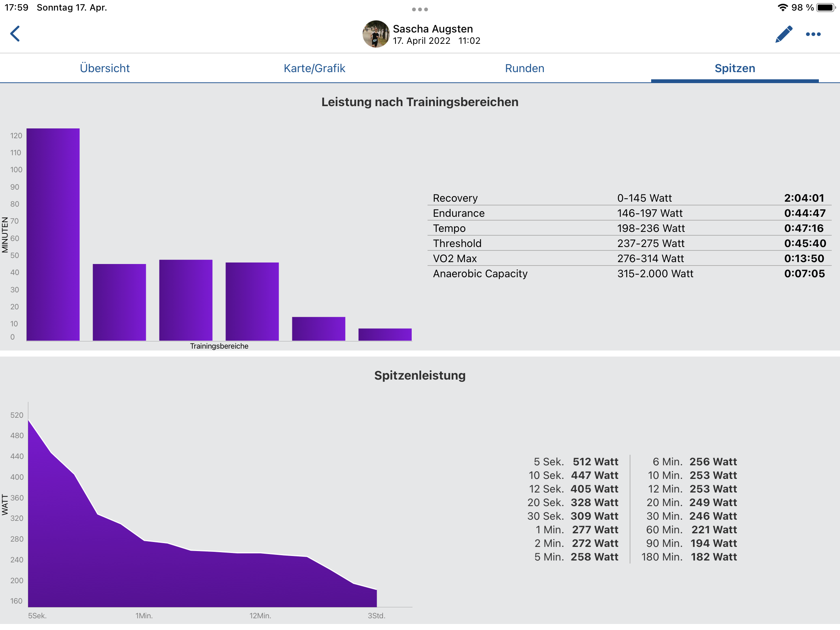Screen dimensions: 840x630
Task: Tap the Anaerobic Capacity zone row
Action: (629, 274)
